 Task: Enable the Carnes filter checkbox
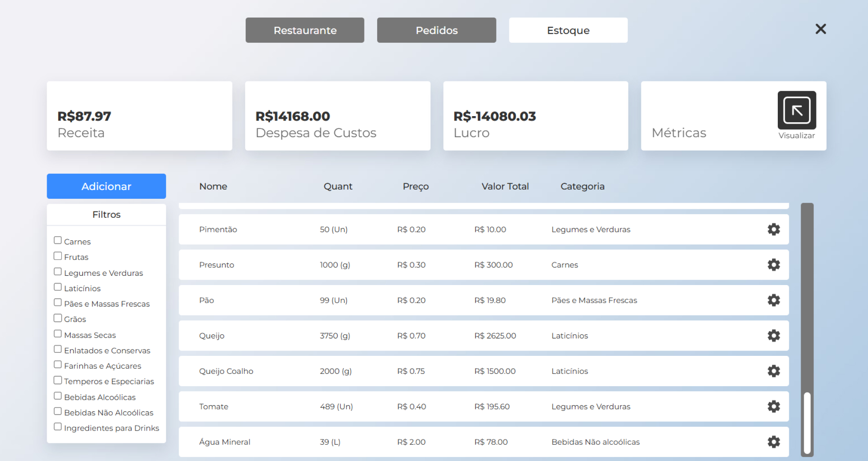coord(57,240)
